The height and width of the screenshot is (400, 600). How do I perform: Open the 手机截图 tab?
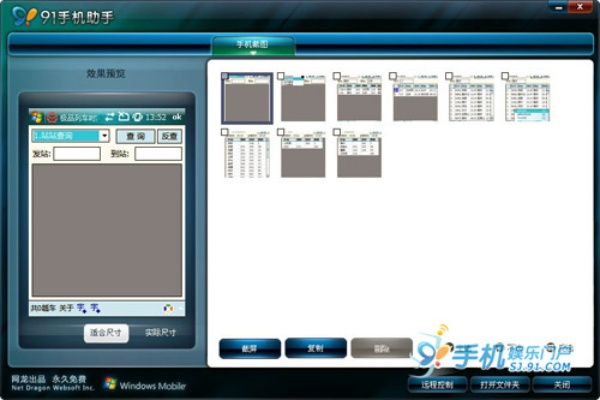252,45
